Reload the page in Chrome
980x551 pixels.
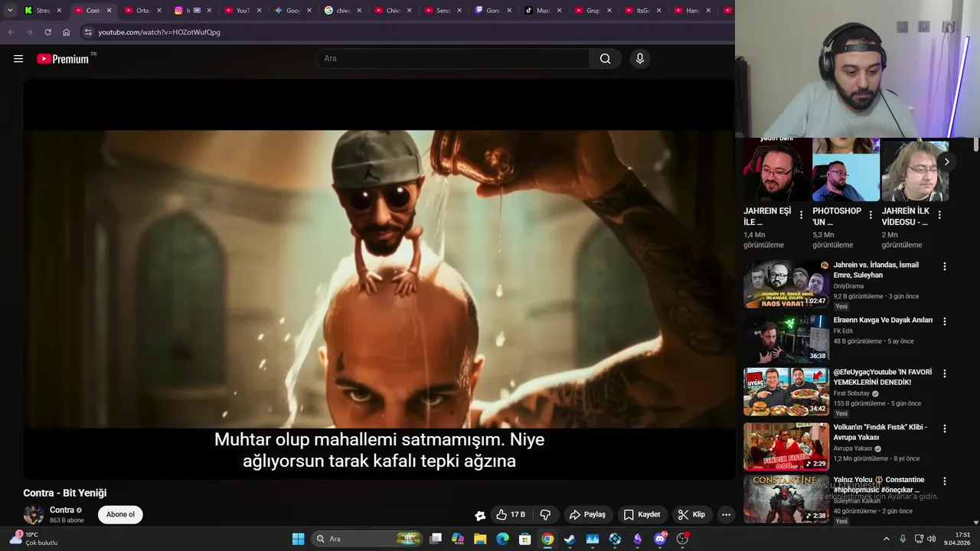[47, 32]
